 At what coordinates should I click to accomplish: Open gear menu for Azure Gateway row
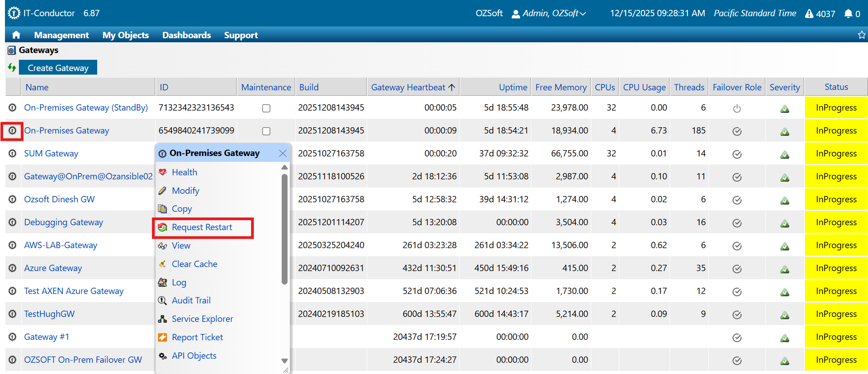pos(13,268)
